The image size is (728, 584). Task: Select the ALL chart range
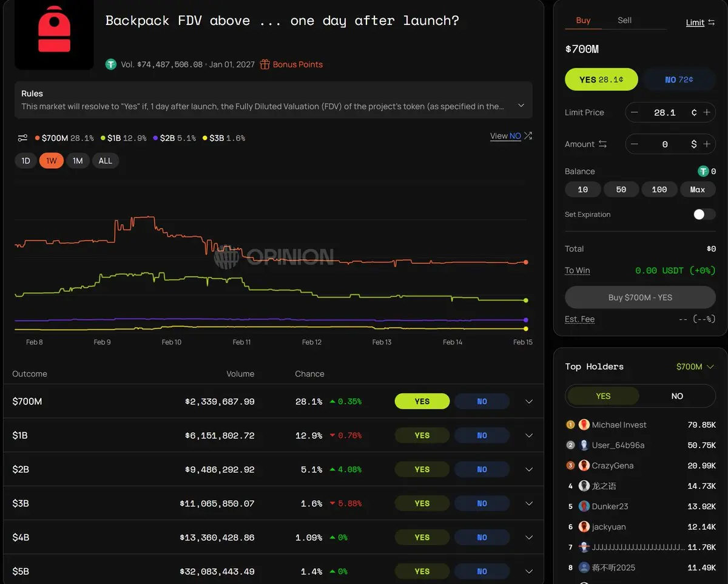tap(106, 161)
